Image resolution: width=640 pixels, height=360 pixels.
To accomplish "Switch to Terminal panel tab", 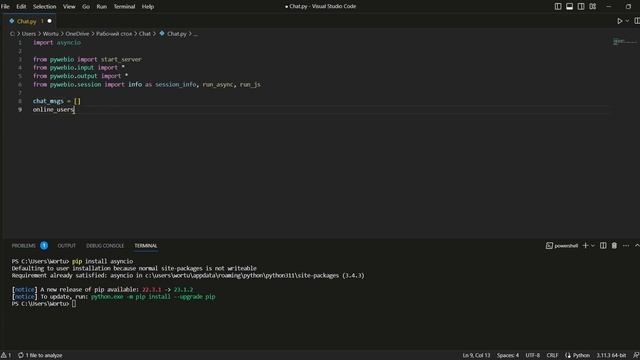I will tap(146, 246).
